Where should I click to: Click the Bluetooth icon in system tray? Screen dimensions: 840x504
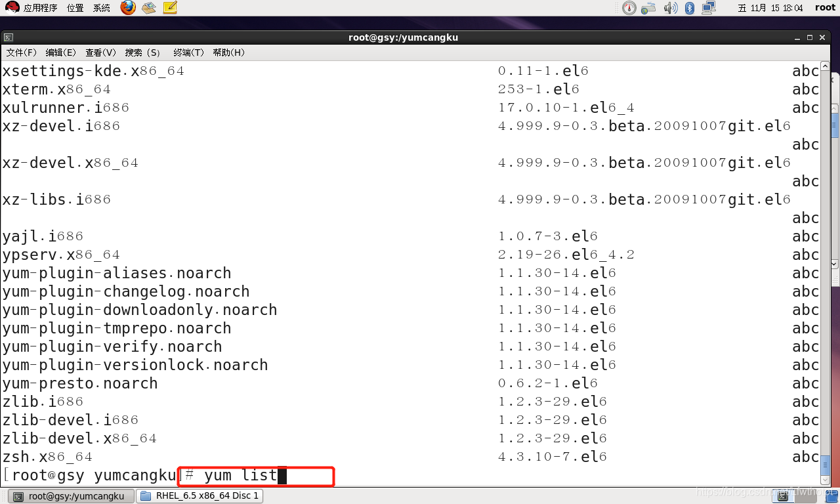coord(690,8)
